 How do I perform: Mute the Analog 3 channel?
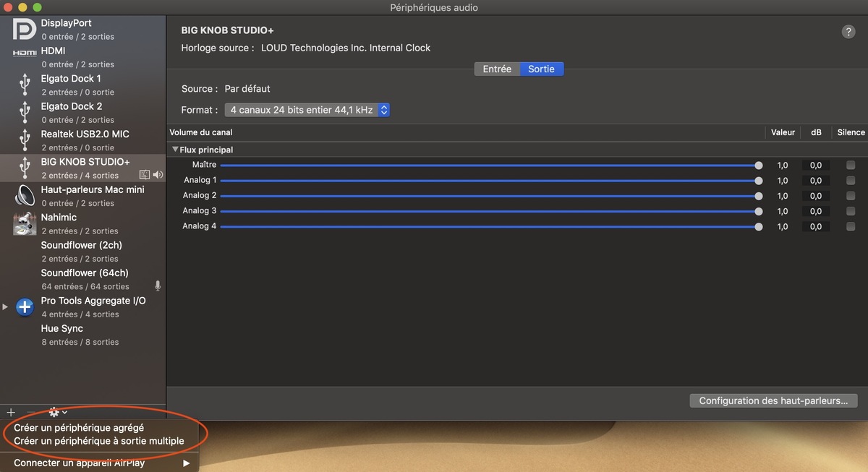pos(851,211)
